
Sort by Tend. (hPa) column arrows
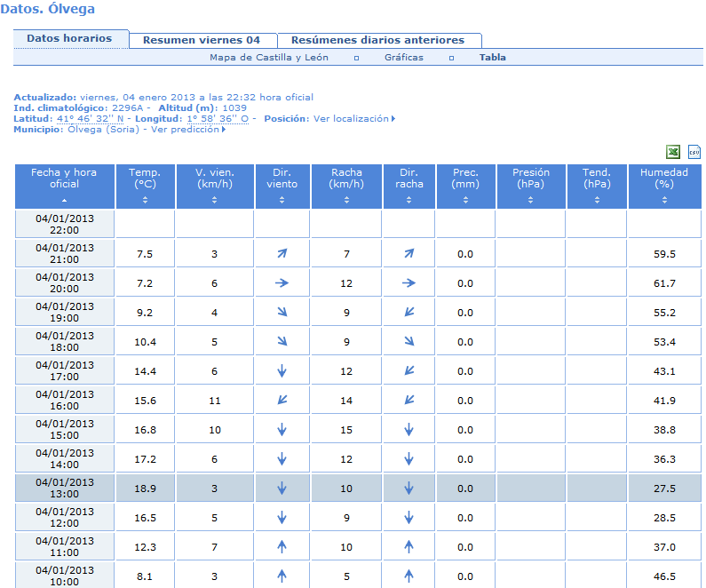pos(597,200)
